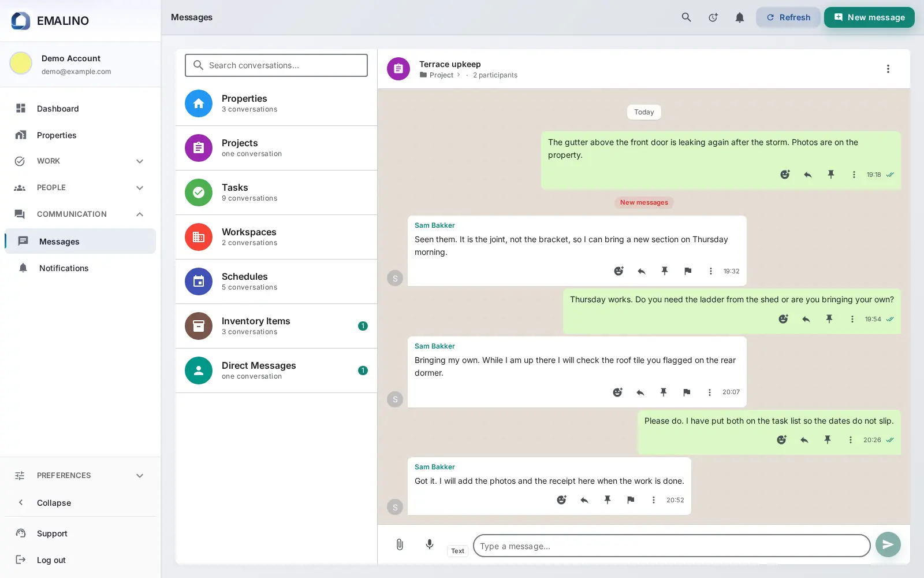Pin the 19:18 gutter message

tap(831, 175)
